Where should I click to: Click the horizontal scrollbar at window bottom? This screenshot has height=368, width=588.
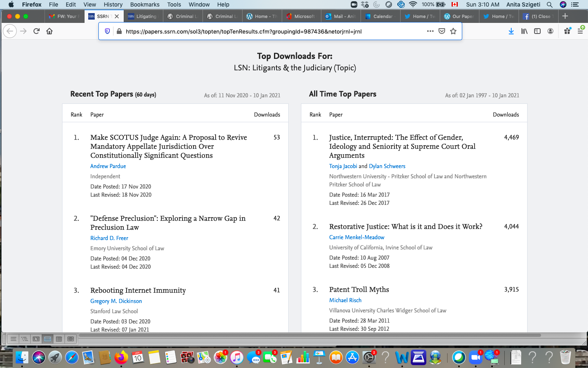click(310, 335)
